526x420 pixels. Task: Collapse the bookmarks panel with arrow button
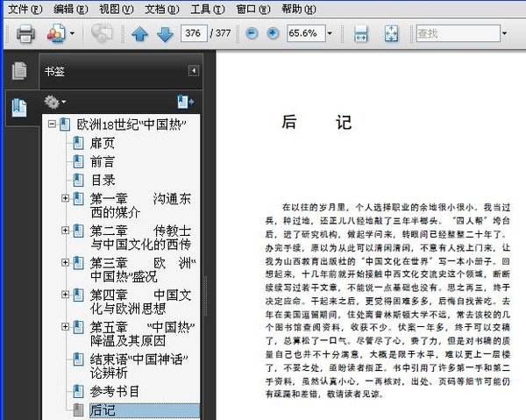click(194, 71)
